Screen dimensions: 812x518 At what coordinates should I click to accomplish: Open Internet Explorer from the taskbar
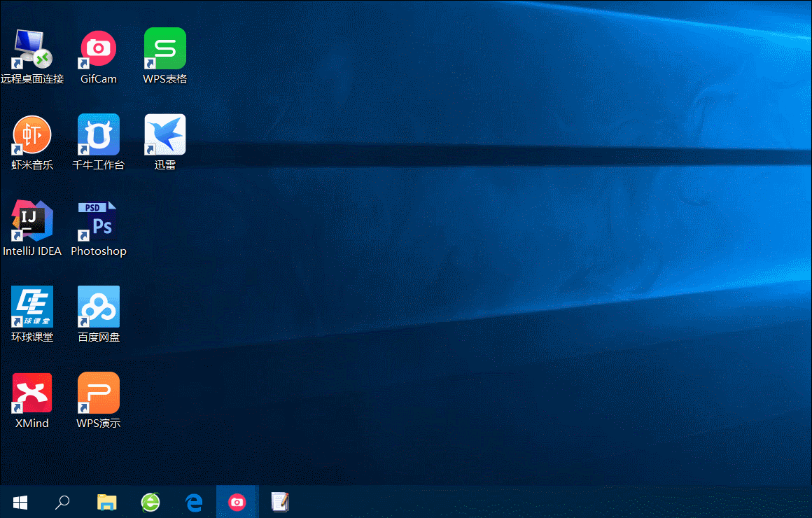(150, 502)
